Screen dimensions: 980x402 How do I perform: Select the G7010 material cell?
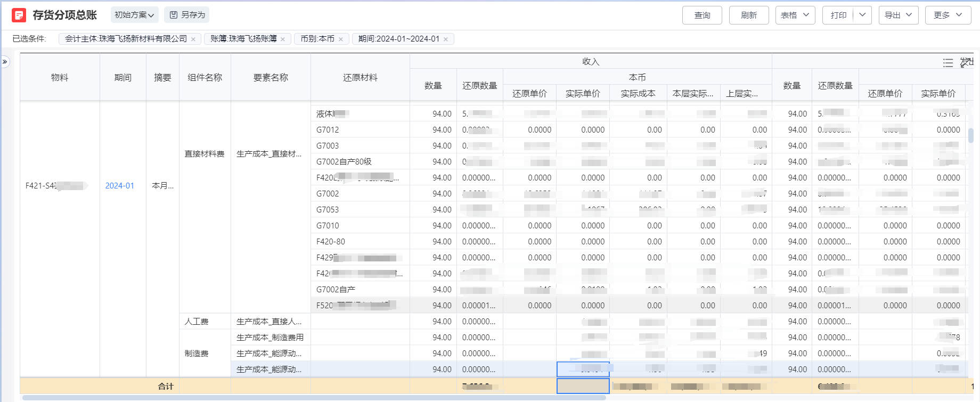(360, 226)
